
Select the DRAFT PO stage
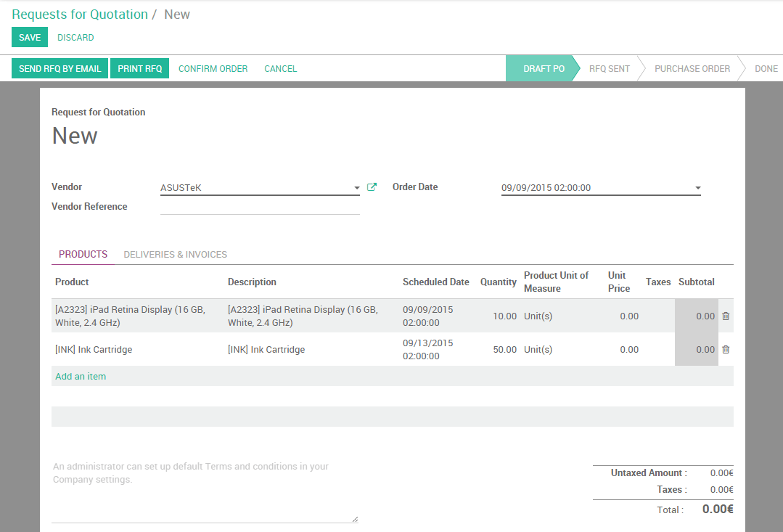click(x=542, y=68)
